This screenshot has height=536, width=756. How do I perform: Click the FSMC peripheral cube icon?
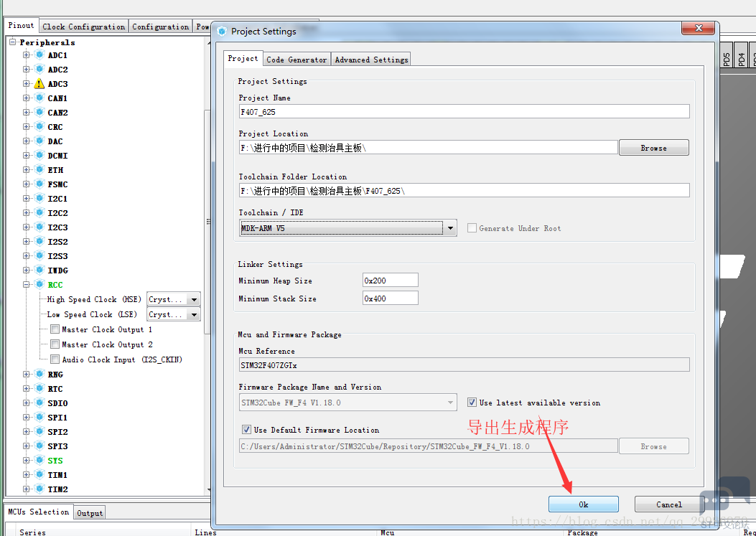point(39,184)
